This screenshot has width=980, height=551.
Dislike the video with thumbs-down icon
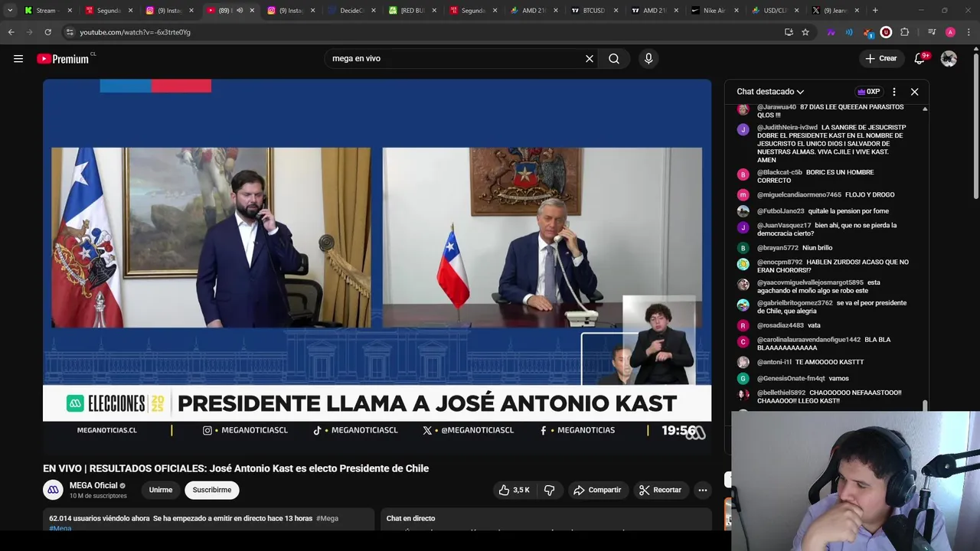pos(549,490)
